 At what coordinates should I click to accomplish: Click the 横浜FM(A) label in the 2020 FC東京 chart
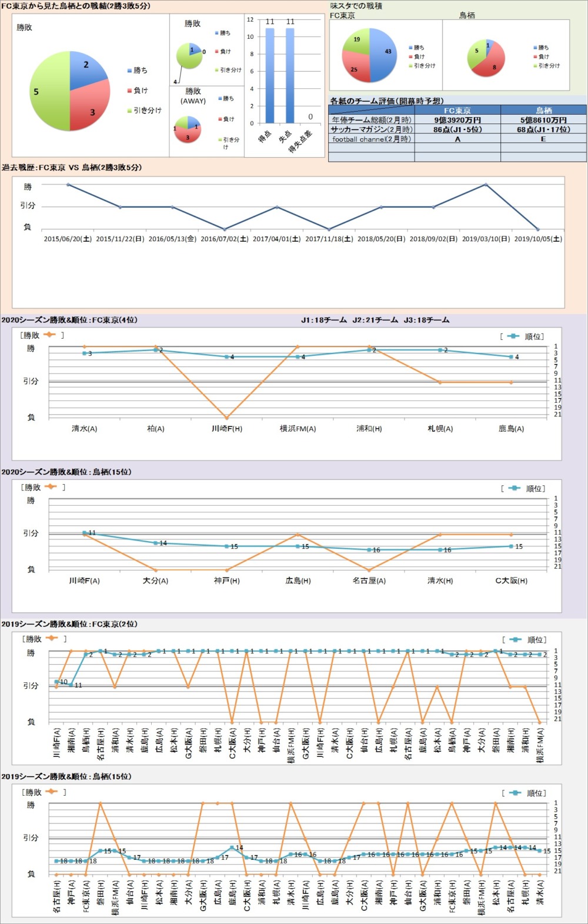pyautogui.click(x=298, y=429)
